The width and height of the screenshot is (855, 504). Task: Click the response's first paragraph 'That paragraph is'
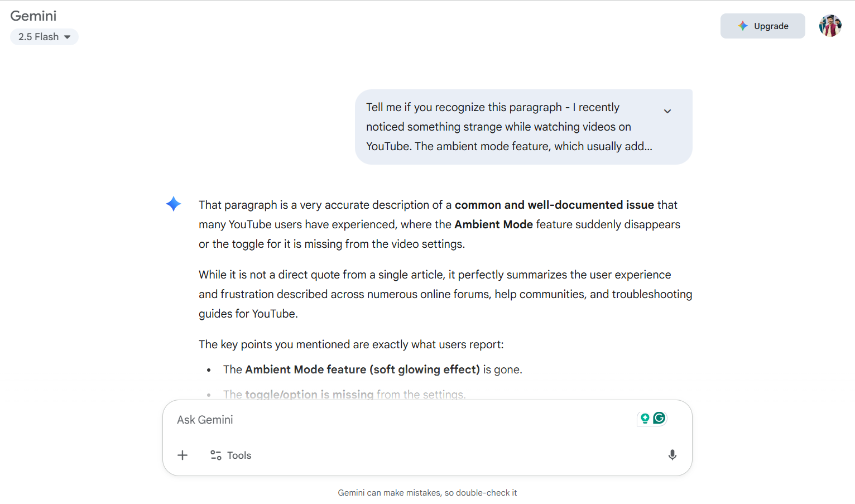pyautogui.click(x=439, y=224)
